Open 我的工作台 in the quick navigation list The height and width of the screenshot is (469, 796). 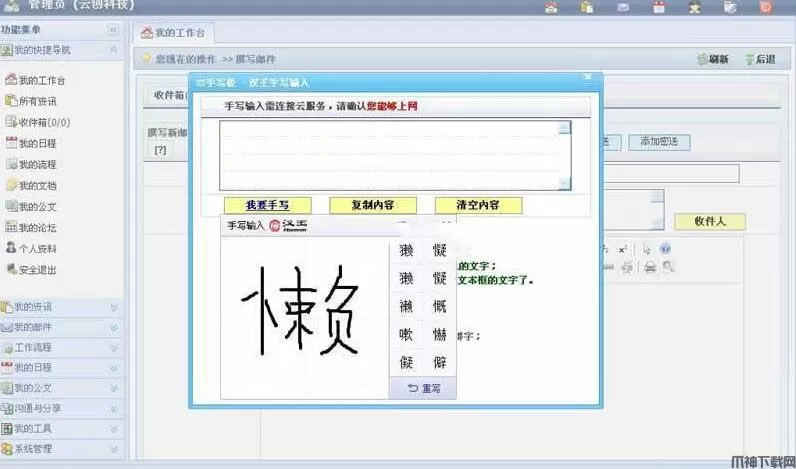35,80
